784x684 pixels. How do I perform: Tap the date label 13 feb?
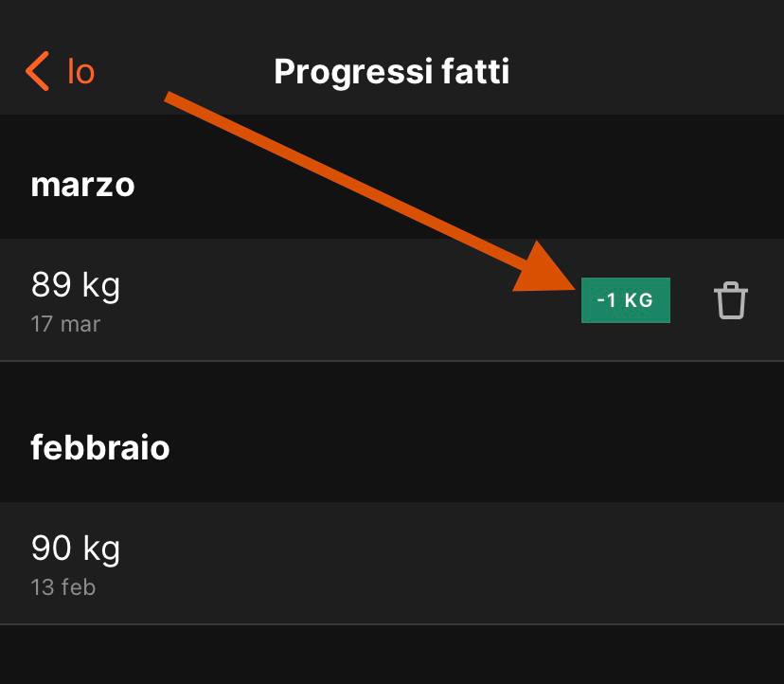(62, 586)
